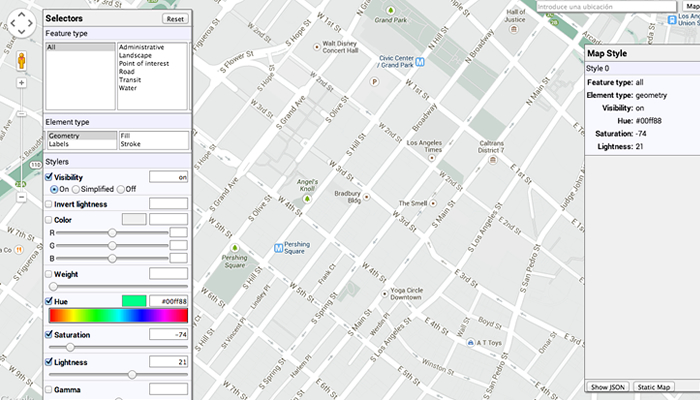Enable the Invert lightness checkbox
The image size is (700, 400).
click(x=50, y=204)
